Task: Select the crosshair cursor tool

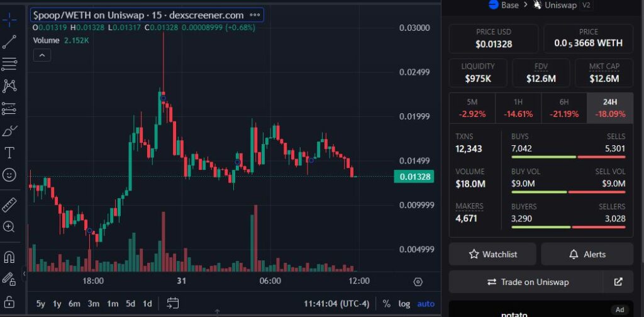Action: coord(9,19)
